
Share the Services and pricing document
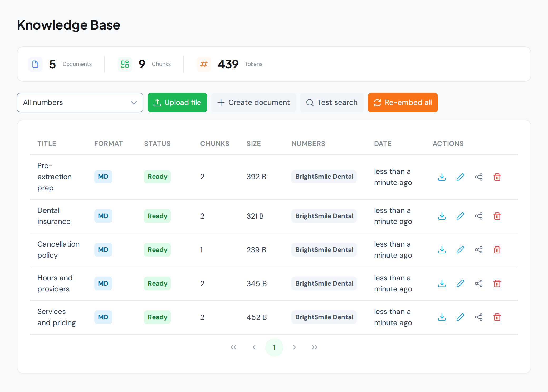[x=479, y=317]
